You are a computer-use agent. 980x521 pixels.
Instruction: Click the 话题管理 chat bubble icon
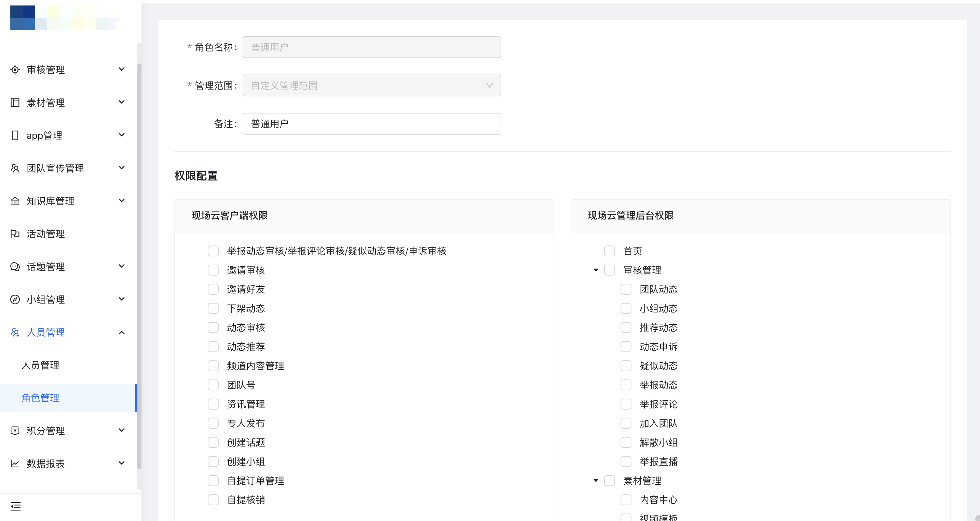[15, 266]
